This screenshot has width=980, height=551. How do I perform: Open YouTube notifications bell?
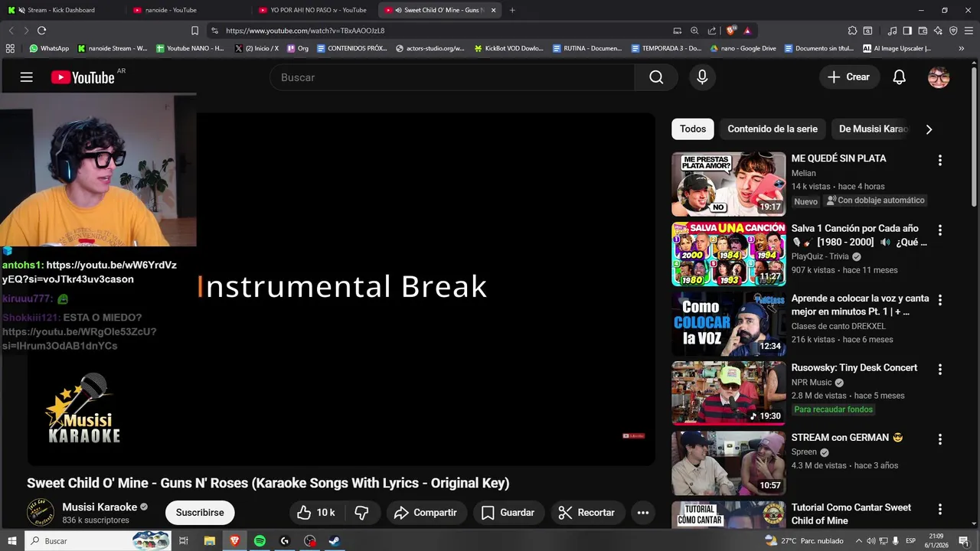[900, 77]
